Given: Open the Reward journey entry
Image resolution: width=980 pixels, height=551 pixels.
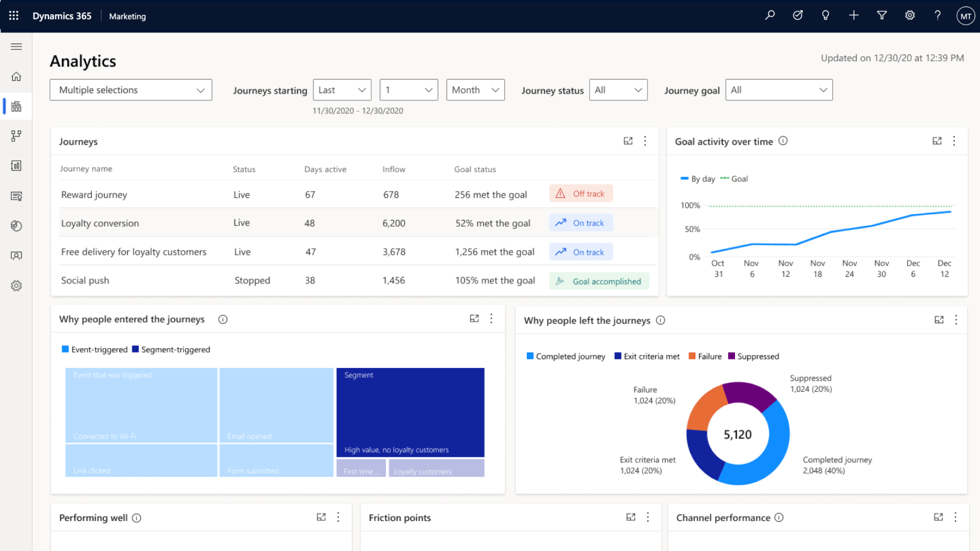Looking at the screenshot, I should pos(94,195).
